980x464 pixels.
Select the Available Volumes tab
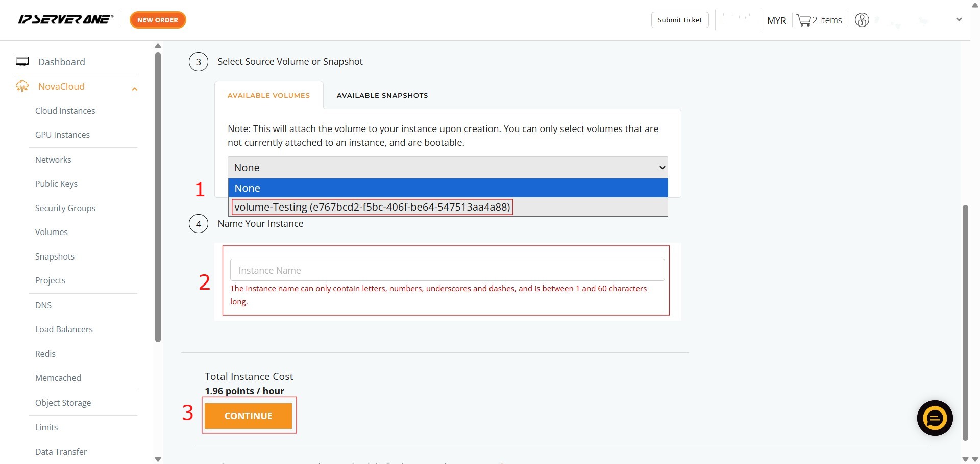[x=268, y=95]
